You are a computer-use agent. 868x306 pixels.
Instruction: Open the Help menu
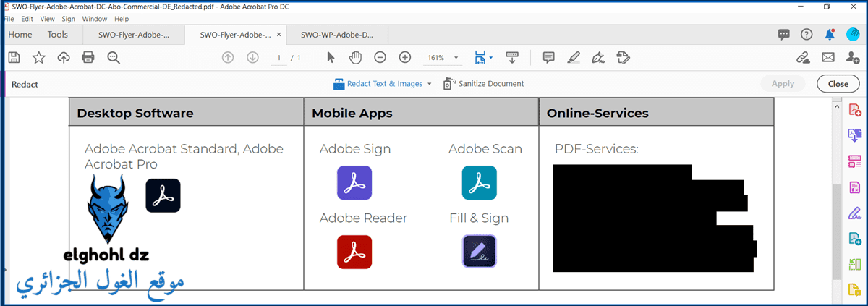(122, 19)
